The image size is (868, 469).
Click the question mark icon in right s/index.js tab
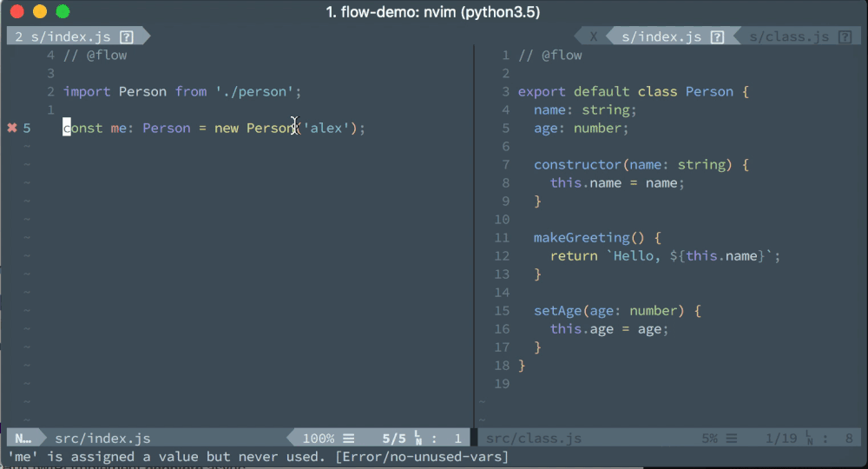click(x=718, y=37)
